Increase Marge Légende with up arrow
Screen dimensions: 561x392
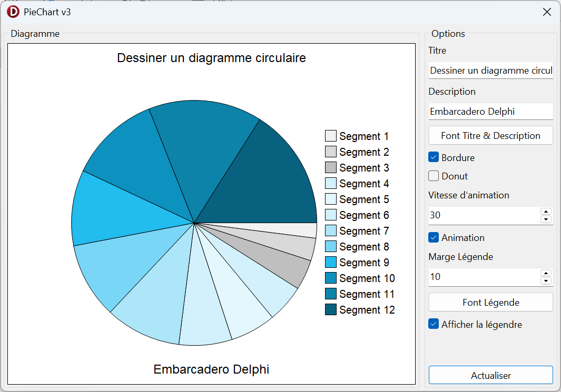[546, 273]
